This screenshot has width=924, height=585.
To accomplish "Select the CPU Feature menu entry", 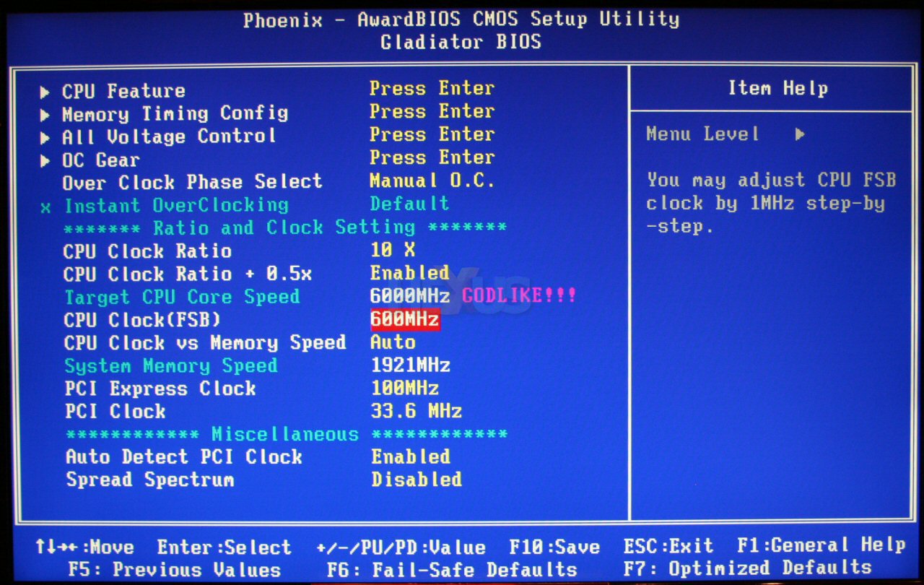I will point(123,92).
